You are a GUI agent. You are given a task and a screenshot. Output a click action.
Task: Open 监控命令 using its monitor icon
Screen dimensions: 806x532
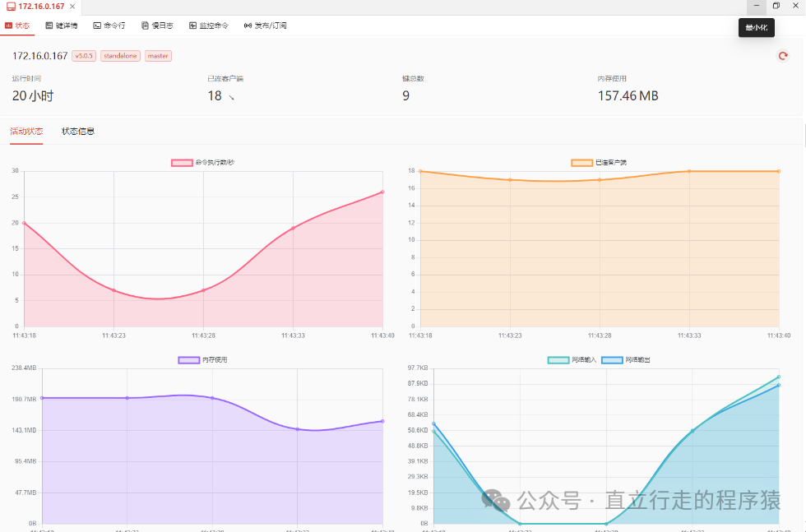click(192, 25)
